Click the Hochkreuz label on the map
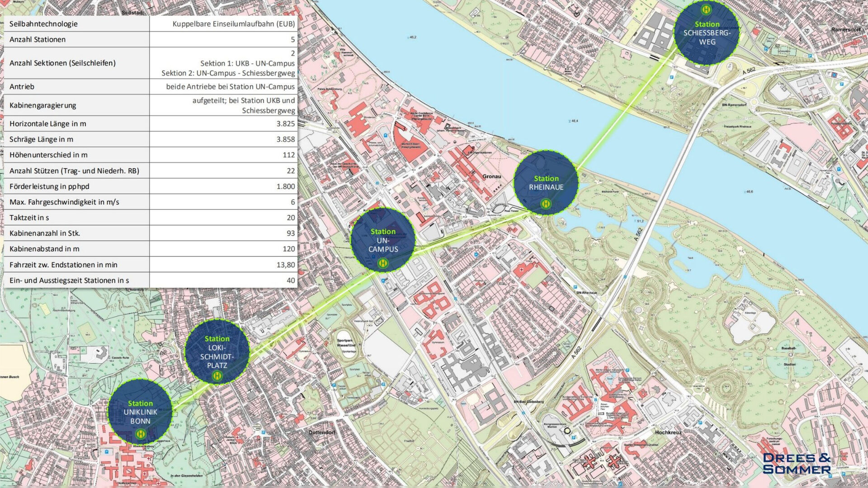868x488 pixels. 668,432
